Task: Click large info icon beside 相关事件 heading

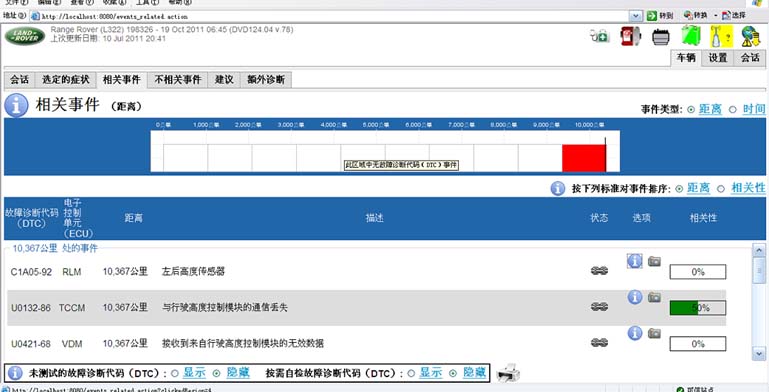Action: [x=16, y=105]
